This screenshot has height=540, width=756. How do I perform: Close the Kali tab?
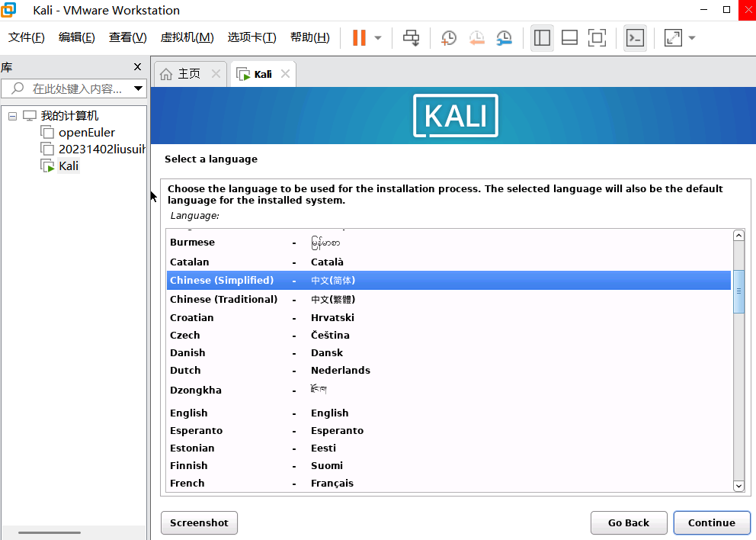(286, 74)
